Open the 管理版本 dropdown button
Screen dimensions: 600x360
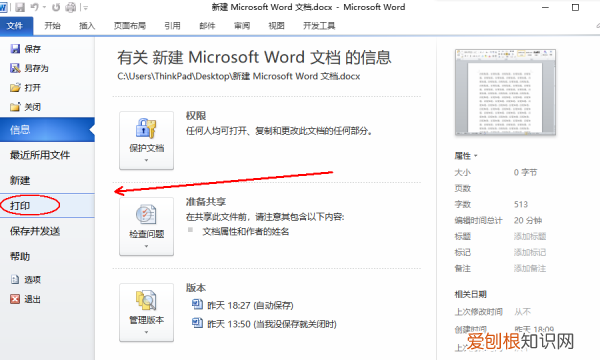click(147, 313)
